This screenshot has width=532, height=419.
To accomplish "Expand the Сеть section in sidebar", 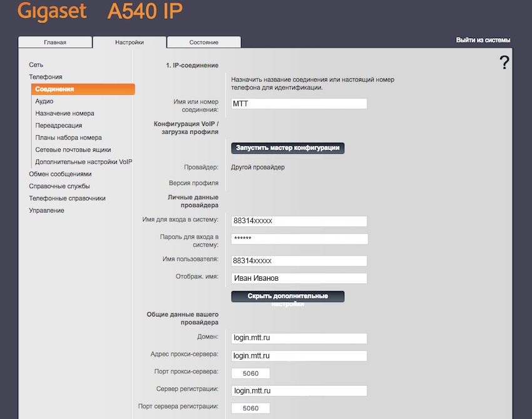I will pyautogui.click(x=36, y=65).
